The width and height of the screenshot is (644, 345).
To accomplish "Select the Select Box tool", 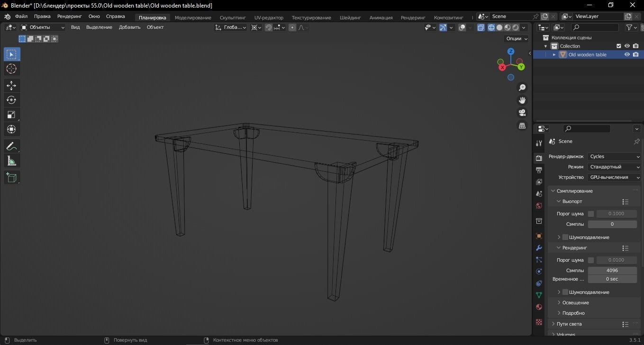I will point(11,54).
